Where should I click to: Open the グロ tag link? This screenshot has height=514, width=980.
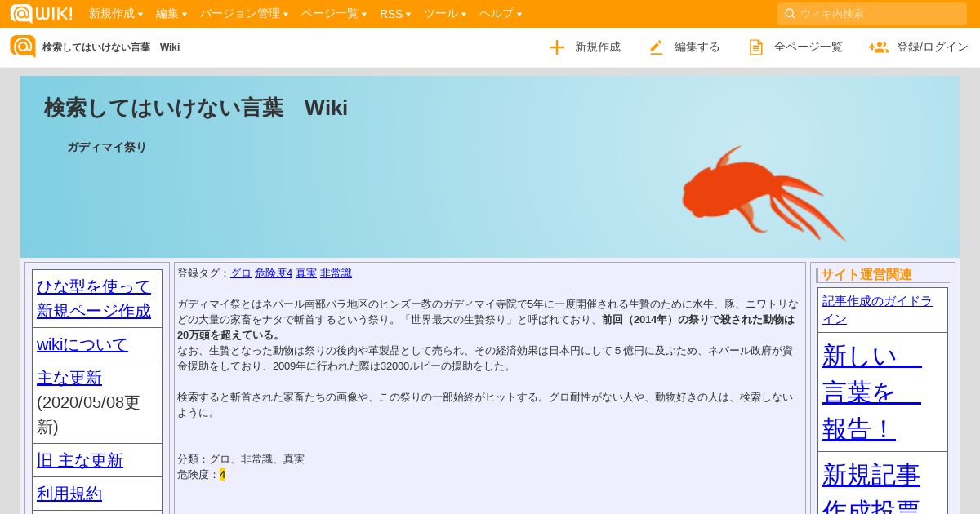[241, 273]
